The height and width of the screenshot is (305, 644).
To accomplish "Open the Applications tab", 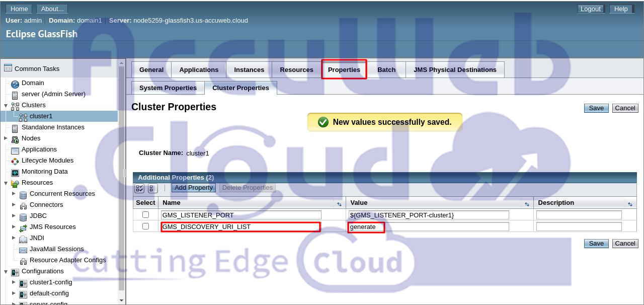I will [199, 69].
